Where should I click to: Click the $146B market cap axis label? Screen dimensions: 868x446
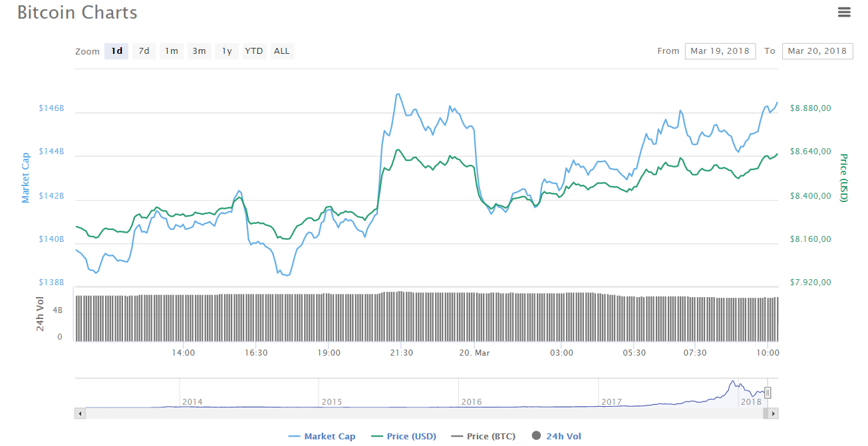pyautogui.click(x=51, y=108)
